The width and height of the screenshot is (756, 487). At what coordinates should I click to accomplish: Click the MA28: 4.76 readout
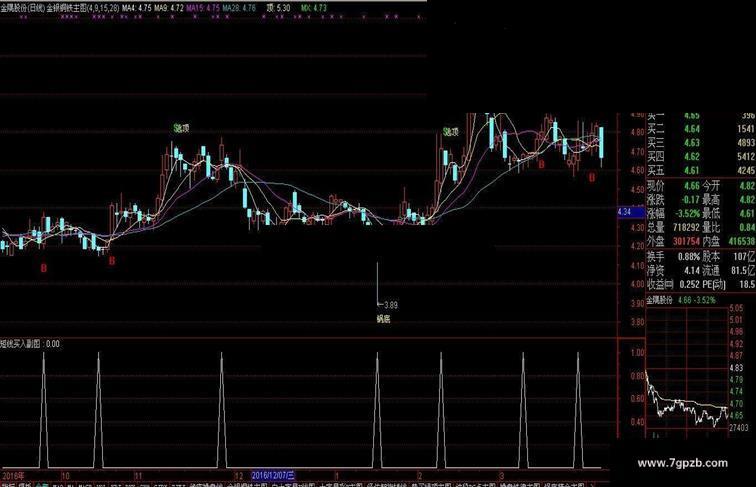click(x=239, y=8)
